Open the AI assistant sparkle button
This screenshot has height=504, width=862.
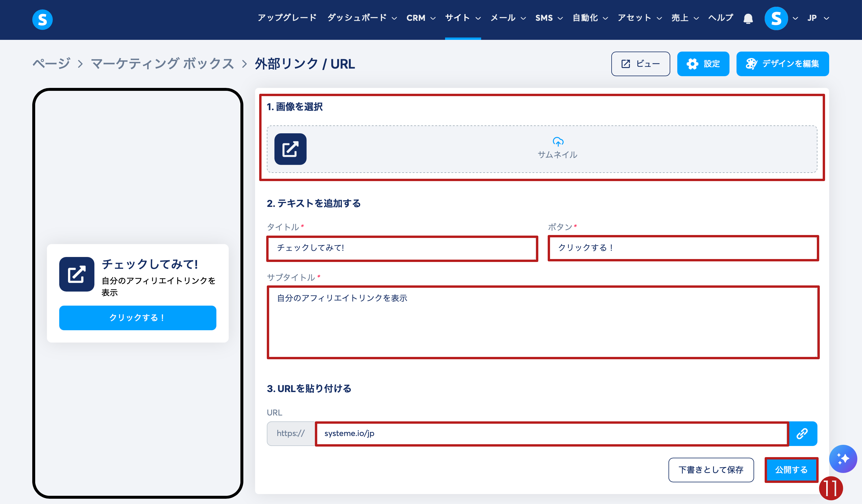tap(843, 459)
